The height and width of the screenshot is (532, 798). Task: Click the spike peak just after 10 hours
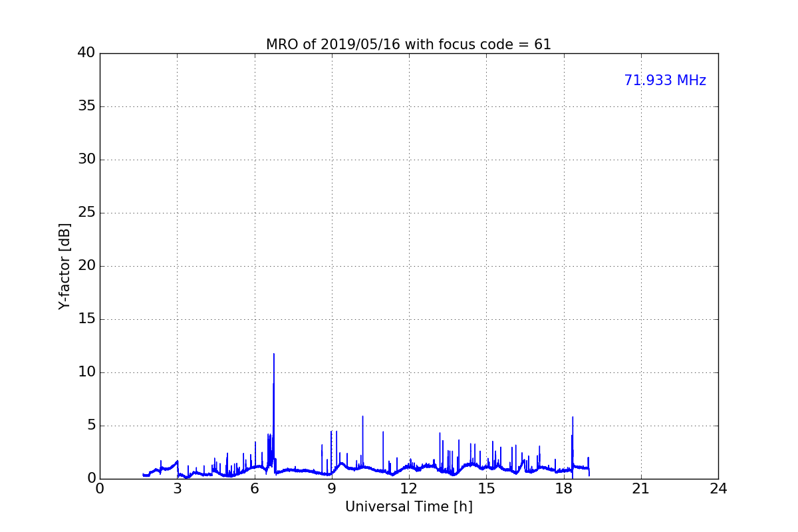[362, 416]
